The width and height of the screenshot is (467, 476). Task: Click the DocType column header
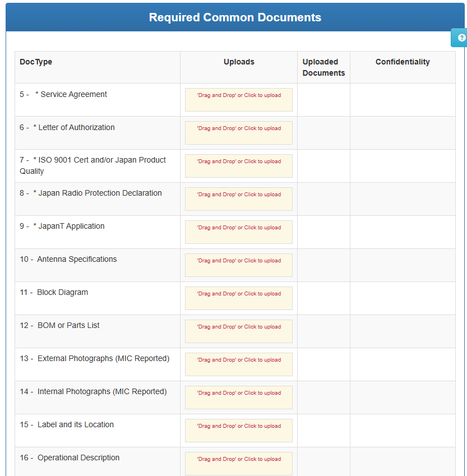(x=36, y=62)
